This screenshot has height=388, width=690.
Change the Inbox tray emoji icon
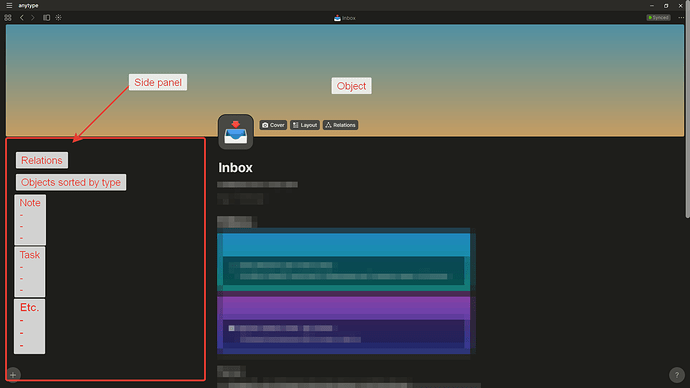click(235, 132)
